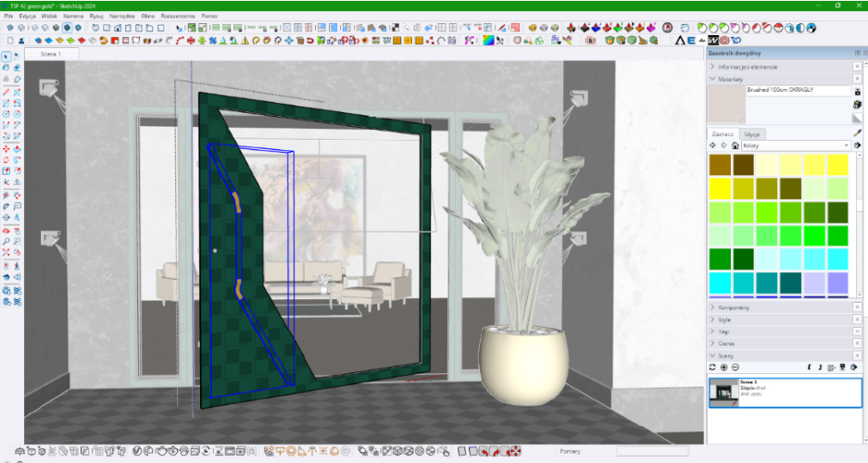Pin the Zasobnik domyślny tray

point(858,53)
